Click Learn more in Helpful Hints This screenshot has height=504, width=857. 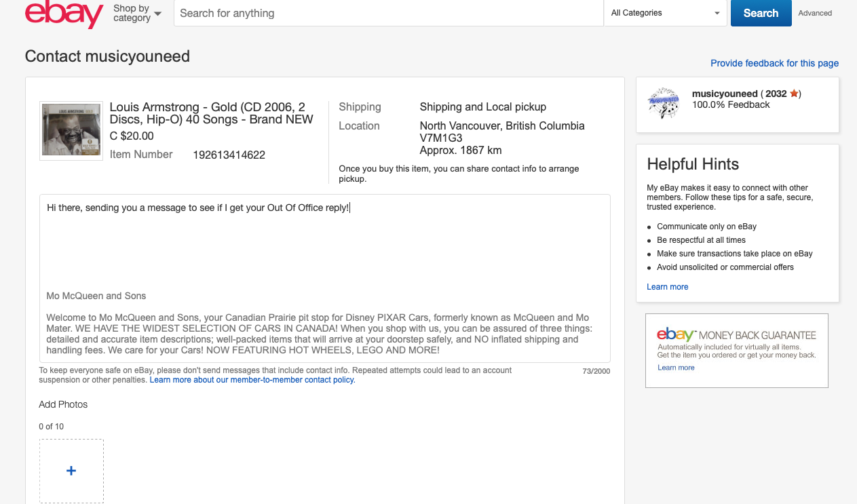click(667, 286)
